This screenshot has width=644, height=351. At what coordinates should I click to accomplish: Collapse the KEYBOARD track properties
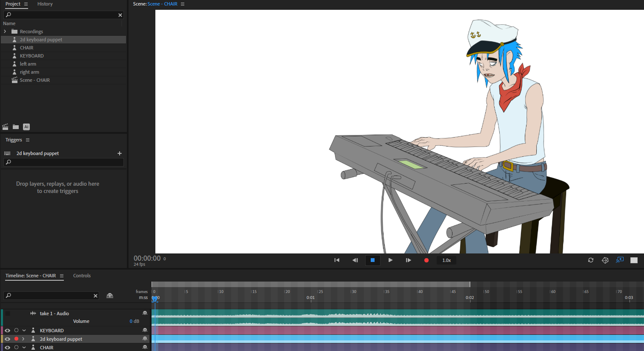click(24, 330)
